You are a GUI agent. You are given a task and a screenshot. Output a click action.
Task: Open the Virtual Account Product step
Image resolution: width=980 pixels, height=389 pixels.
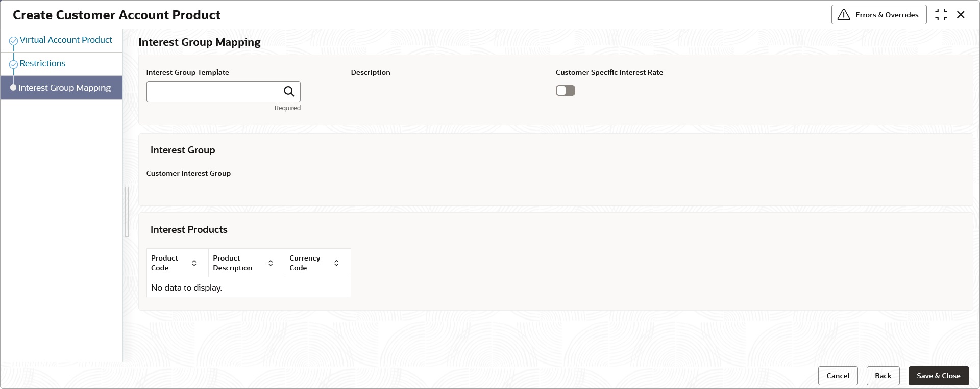(66, 40)
